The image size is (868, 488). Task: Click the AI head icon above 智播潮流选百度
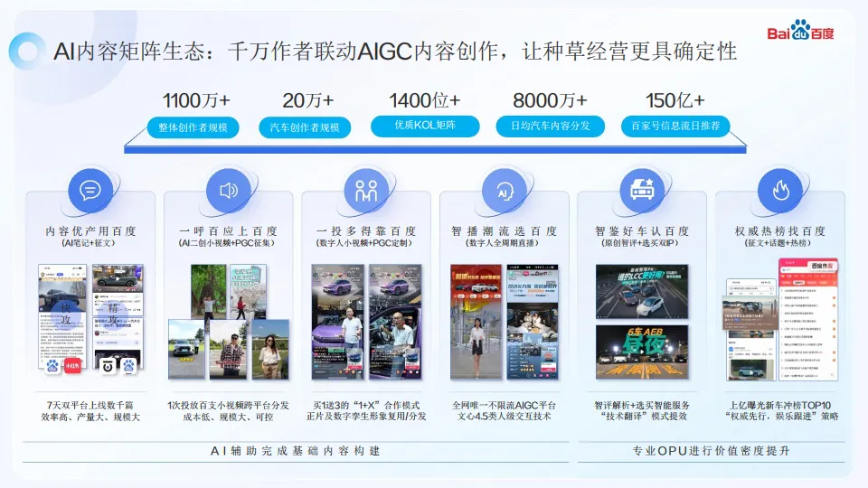click(x=505, y=191)
